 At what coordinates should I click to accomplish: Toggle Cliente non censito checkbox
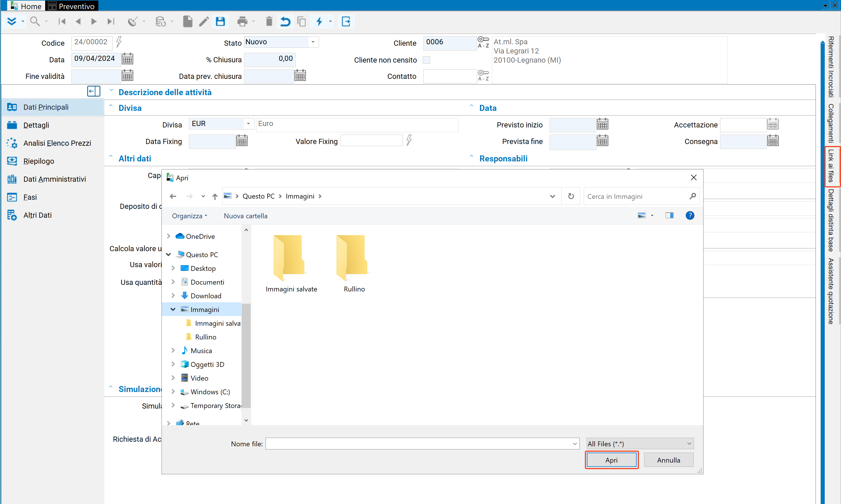pos(427,60)
